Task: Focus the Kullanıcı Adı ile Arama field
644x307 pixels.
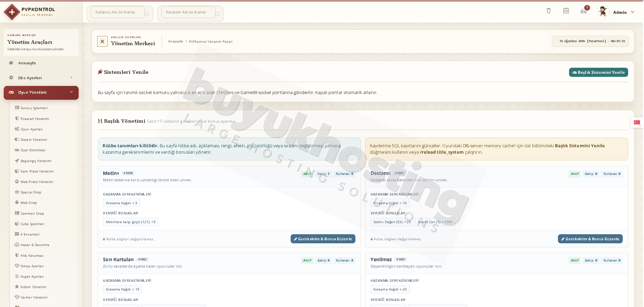Action: point(118,12)
